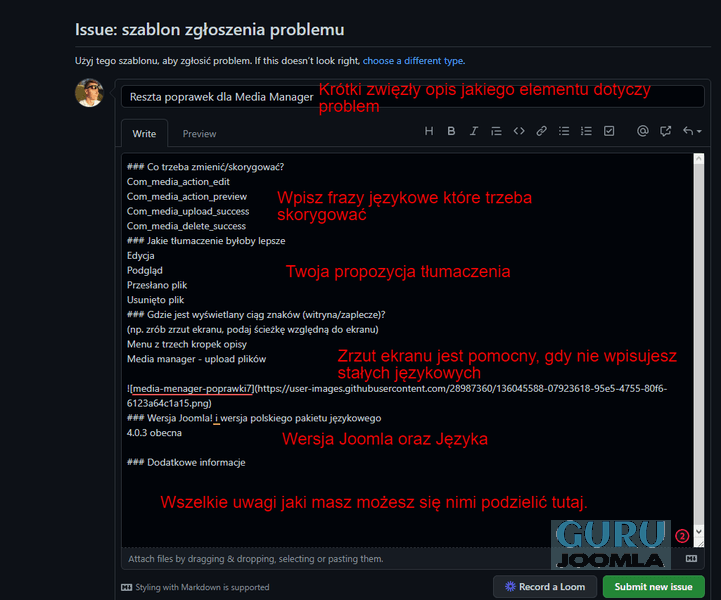Open the 'choose a different type' link
721x600 pixels.
[414, 61]
